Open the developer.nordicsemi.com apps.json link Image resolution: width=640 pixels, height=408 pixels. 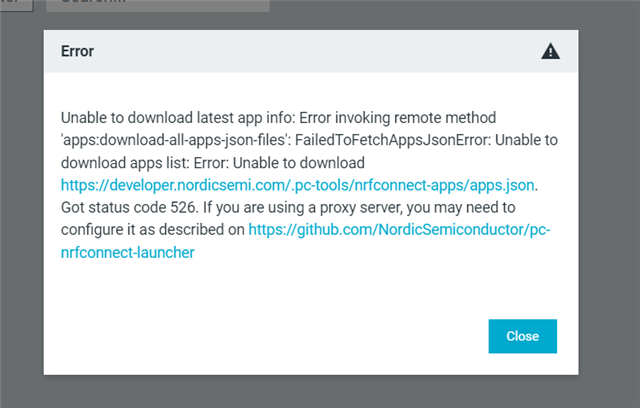(x=298, y=185)
